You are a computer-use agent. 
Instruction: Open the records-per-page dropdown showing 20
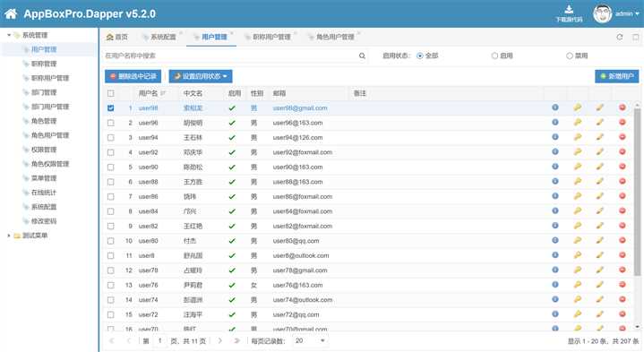(310, 340)
